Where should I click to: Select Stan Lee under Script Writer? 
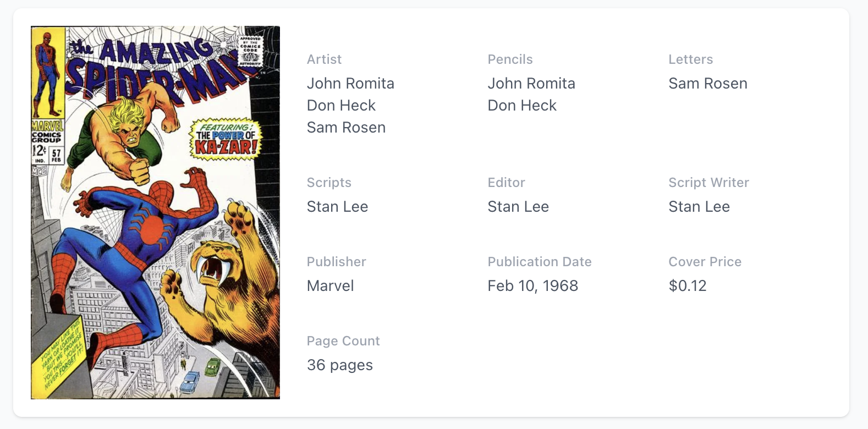(x=699, y=207)
